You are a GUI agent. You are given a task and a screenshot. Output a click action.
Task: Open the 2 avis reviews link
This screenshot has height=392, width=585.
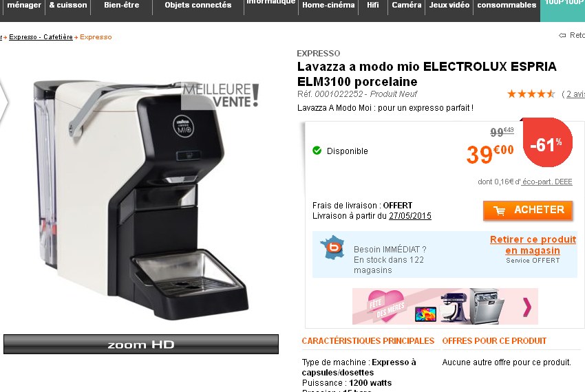[575, 94]
